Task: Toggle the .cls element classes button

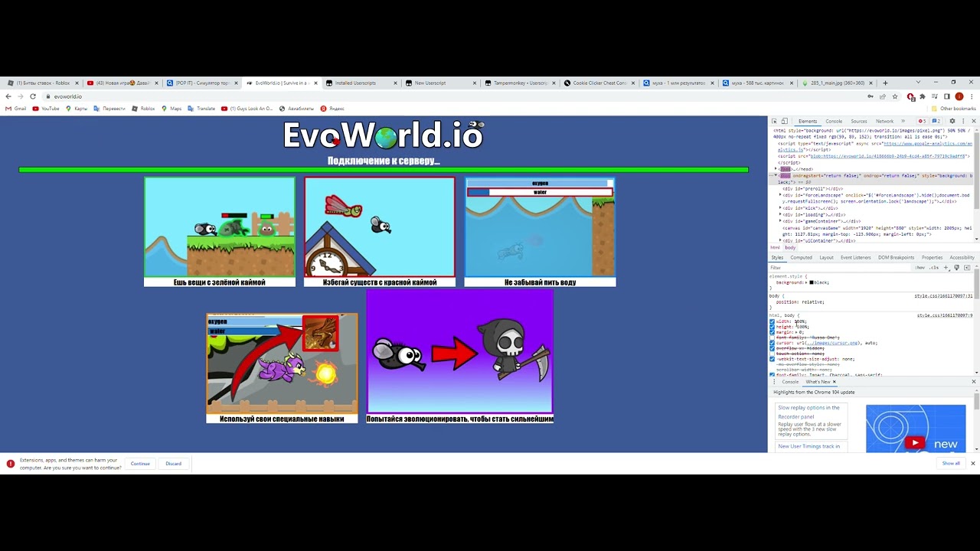Action: tap(934, 268)
